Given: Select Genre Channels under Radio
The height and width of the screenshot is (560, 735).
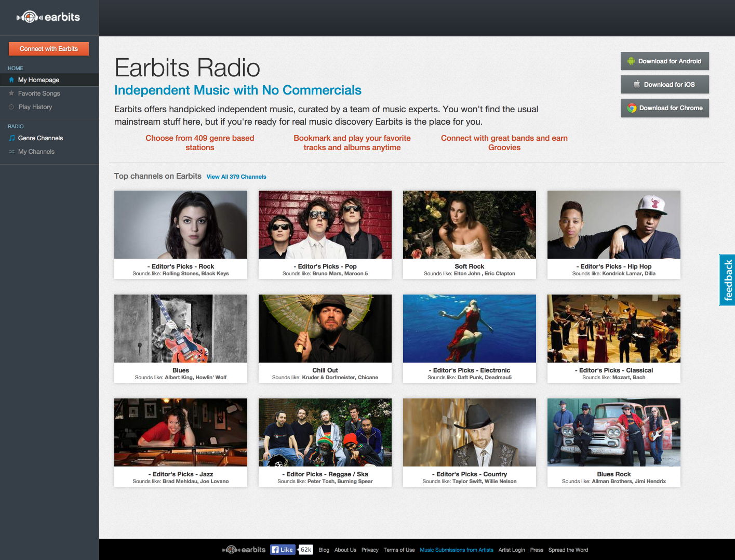Looking at the screenshot, I should pos(49,138).
